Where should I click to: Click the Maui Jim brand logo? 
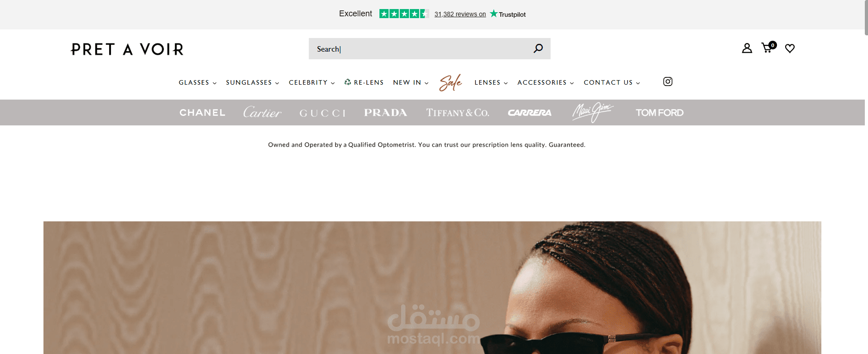[593, 112]
